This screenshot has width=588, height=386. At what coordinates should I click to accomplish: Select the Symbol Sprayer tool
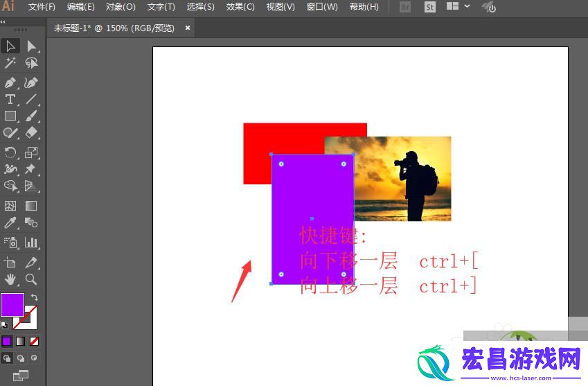click(10, 243)
